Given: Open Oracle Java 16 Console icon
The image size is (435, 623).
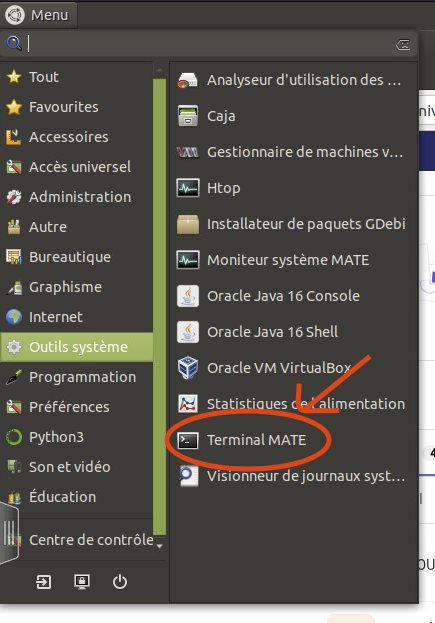Looking at the screenshot, I should [188, 296].
